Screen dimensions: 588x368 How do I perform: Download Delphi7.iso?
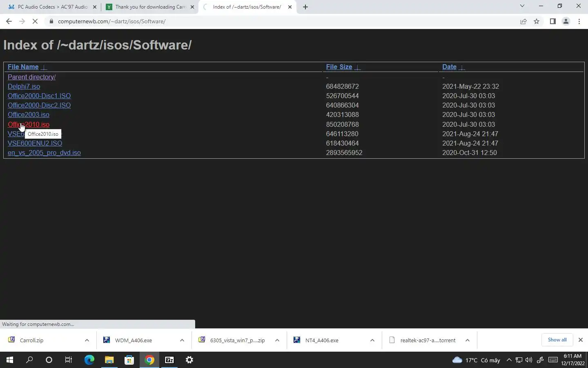[24, 86]
